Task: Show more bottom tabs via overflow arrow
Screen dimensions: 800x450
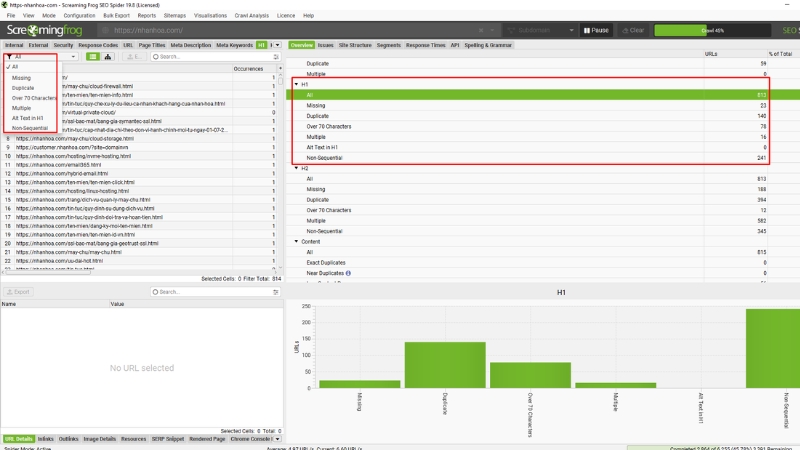Action: point(278,439)
